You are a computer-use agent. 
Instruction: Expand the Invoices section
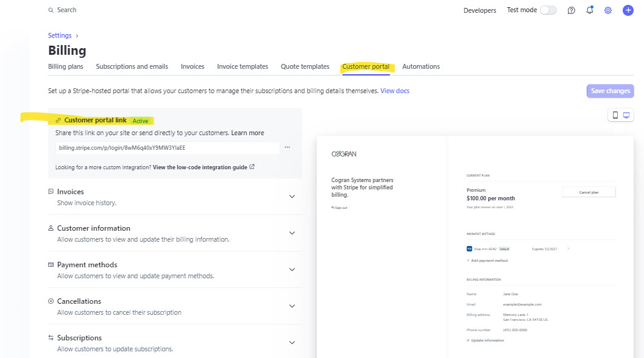pos(292,197)
